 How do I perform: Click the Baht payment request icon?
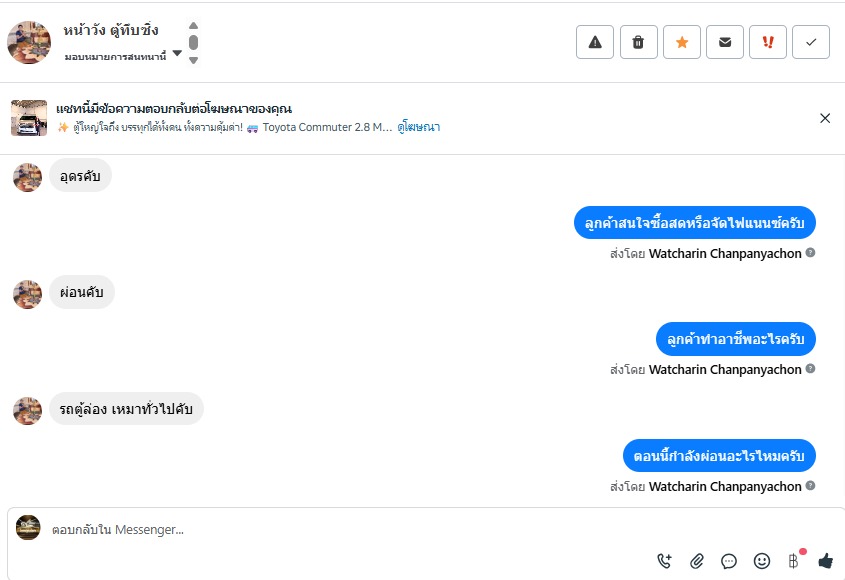pos(794,561)
